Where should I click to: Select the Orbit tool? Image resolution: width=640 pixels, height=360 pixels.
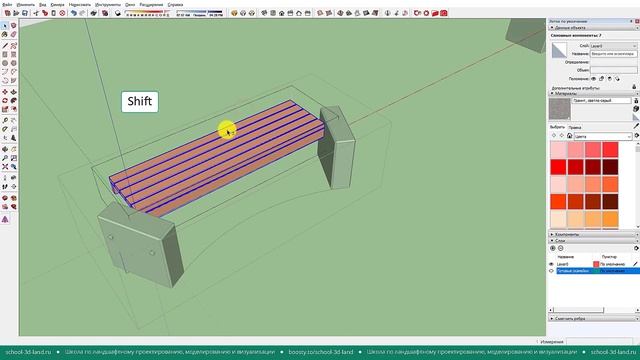coord(5,149)
